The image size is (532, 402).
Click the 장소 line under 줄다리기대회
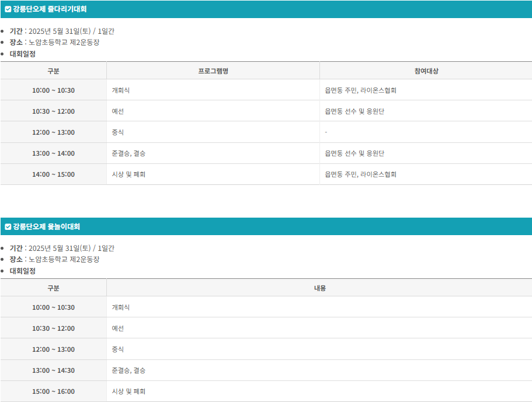coord(55,43)
